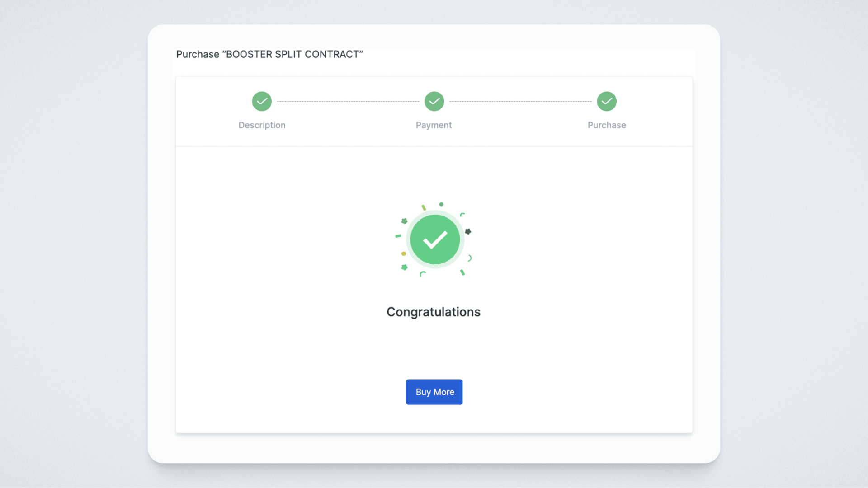Click the Description step checkmark icon
Image resolution: width=868 pixels, height=488 pixels.
262,101
